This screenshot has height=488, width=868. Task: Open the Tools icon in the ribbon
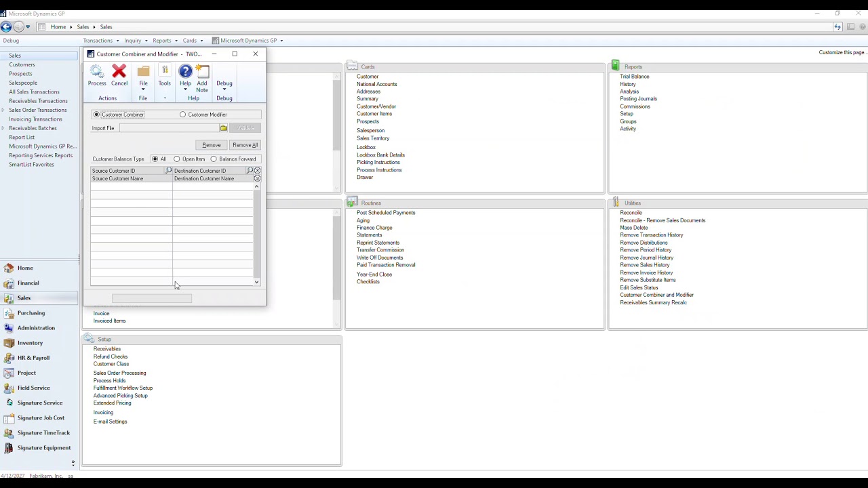tap(164, 71)
